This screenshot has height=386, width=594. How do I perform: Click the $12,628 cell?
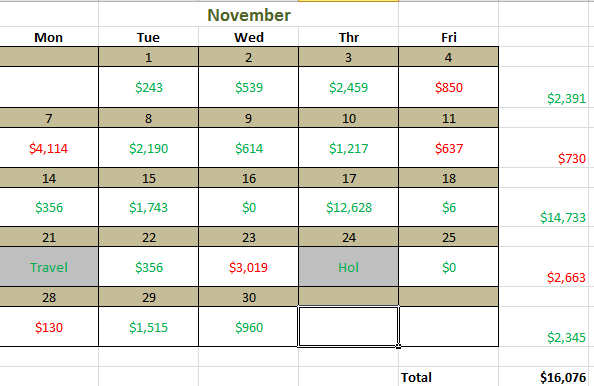coord(349,207)
